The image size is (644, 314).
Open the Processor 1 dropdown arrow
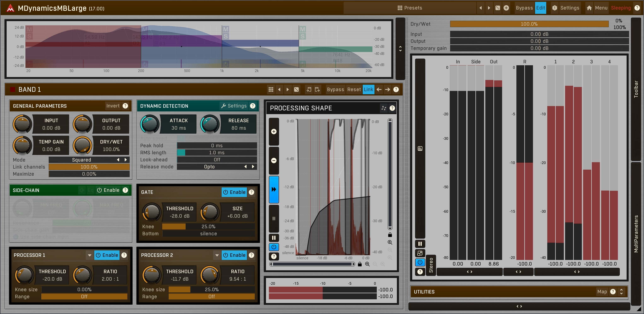89,255
